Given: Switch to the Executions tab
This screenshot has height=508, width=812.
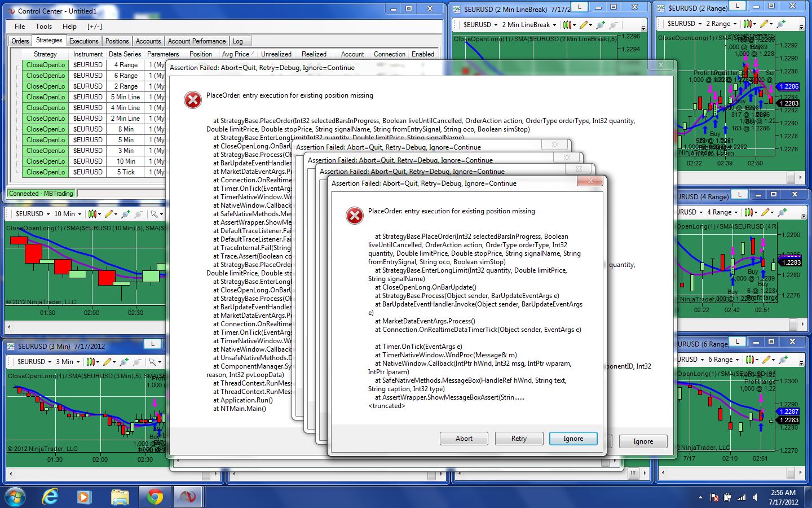Looking at the screenshot, I should coord(83,41).
